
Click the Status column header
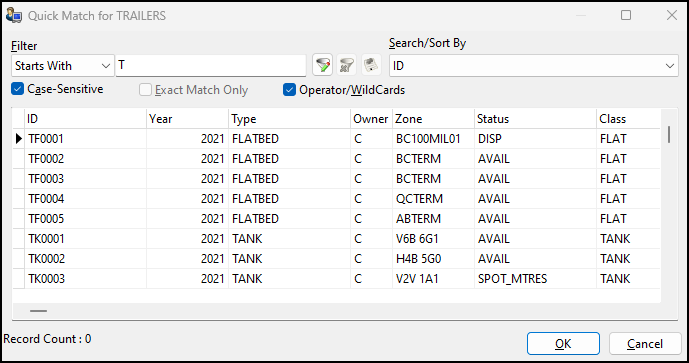536,119
